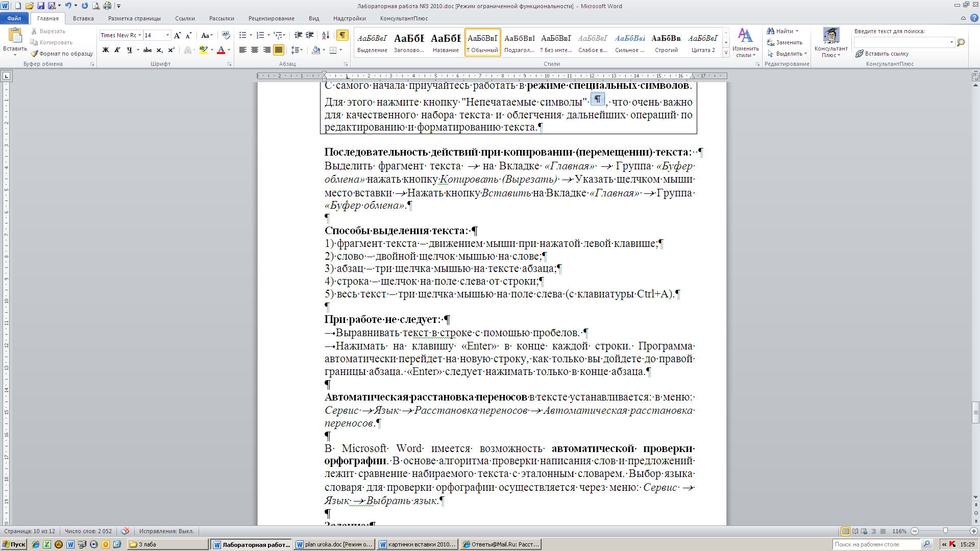This screenshot has height=551, width=980.
Task: Click Заменить (Replace) button
Action: click(785, 42)
